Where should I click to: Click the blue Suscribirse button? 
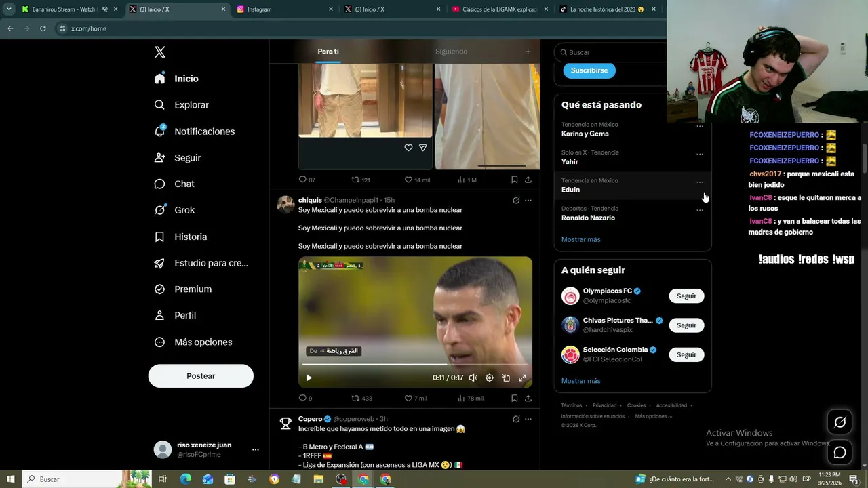coord(589,70)
